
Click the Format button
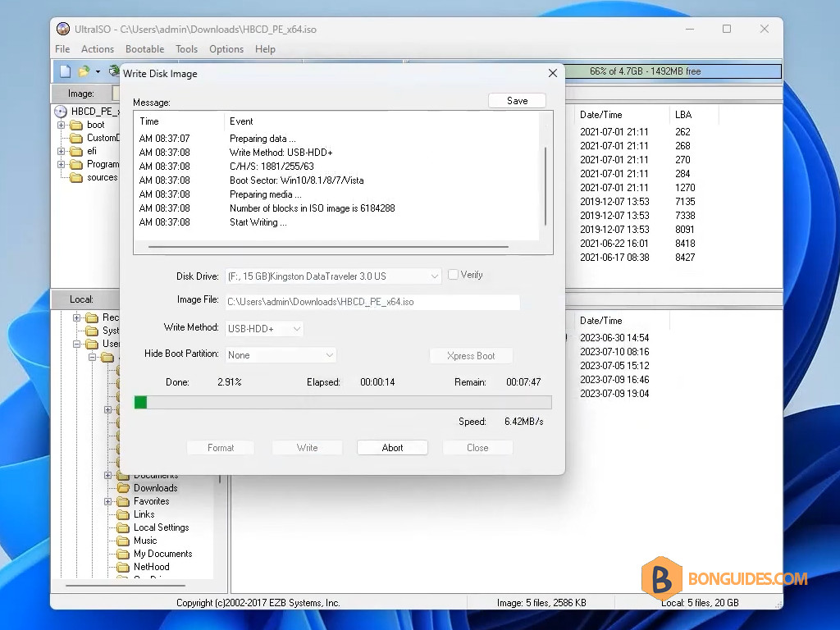click(x=221, y=448)
